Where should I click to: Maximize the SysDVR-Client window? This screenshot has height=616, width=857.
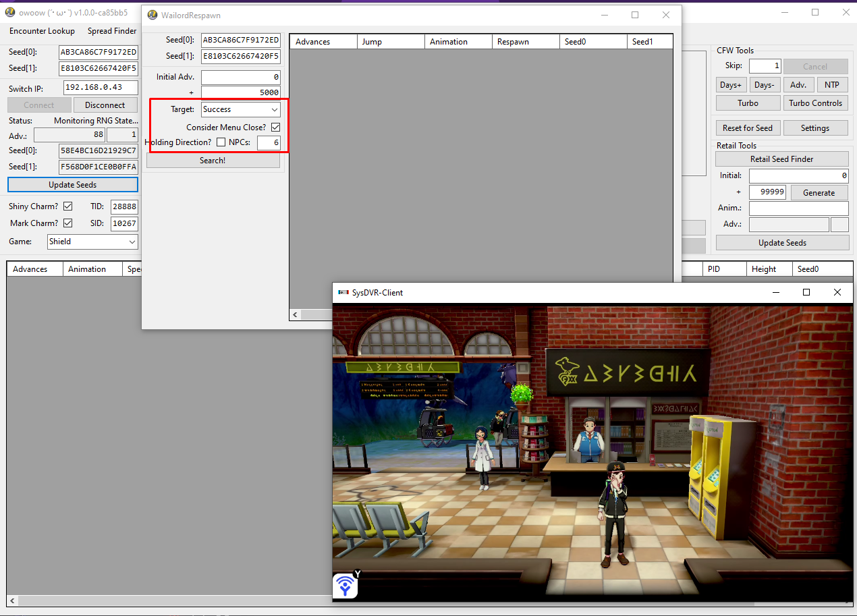[x=806, y=292]
